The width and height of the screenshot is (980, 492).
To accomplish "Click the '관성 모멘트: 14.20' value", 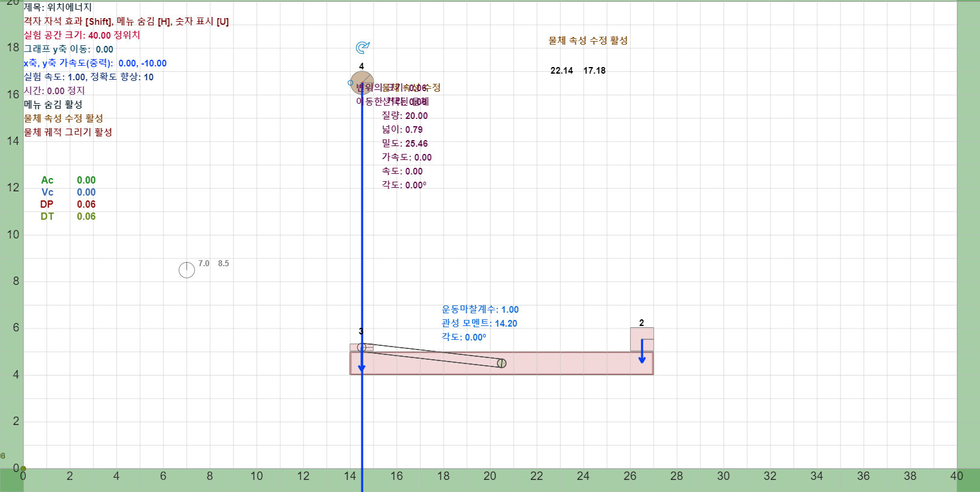I will (x=480, y=323).
